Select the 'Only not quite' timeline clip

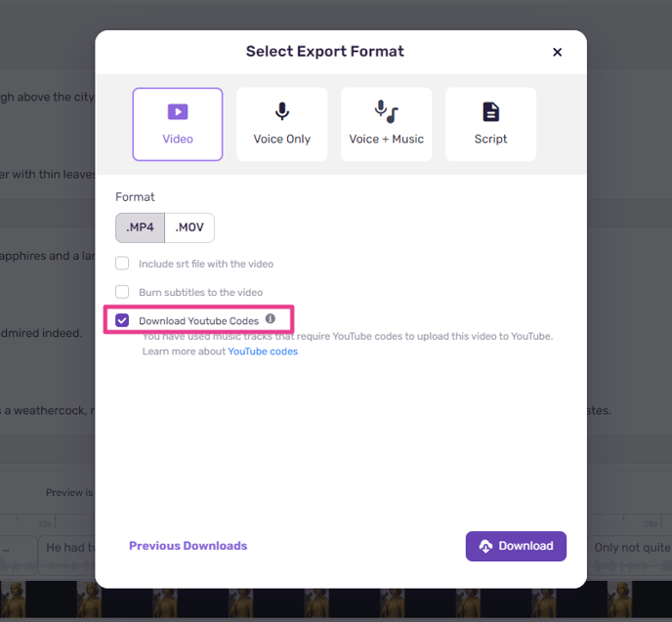[630, 555]
